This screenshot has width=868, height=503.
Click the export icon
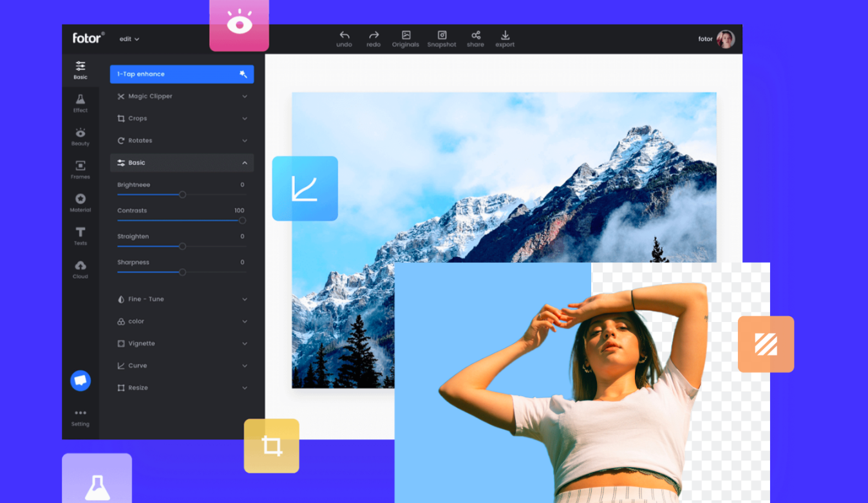coord(505,35)
